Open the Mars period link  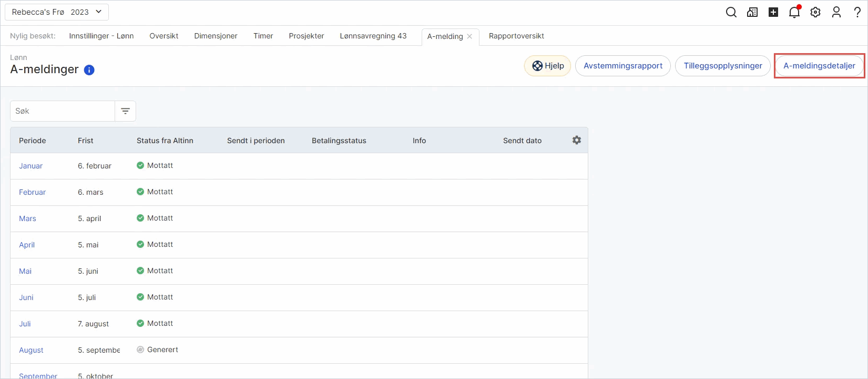point(27,218)
